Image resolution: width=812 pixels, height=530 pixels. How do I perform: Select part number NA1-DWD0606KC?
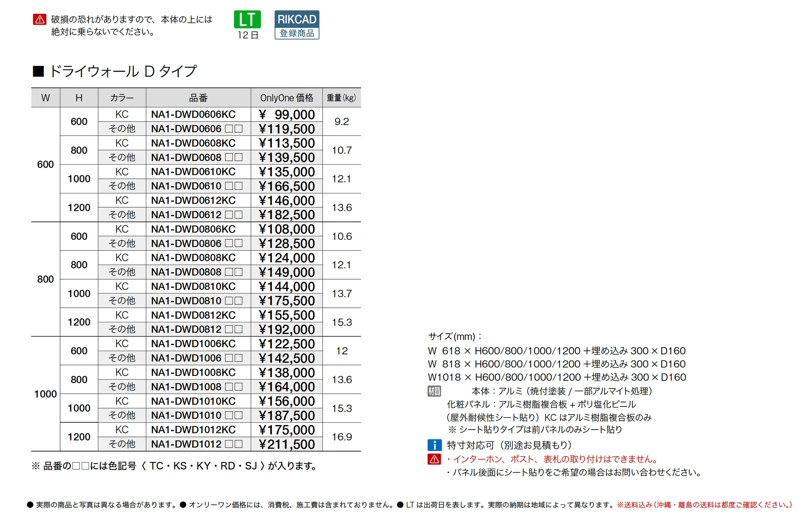click(x=193, y=115)
